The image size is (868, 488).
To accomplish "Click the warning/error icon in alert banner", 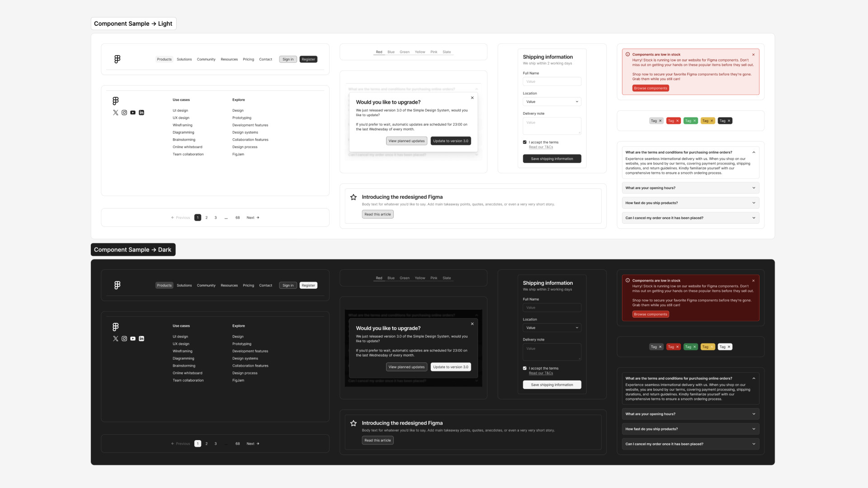I will (628, 54).
